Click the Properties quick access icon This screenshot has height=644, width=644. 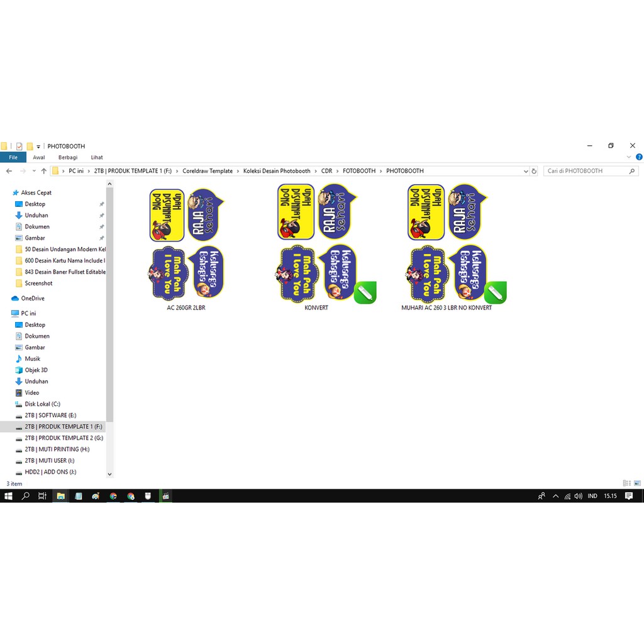(19, 146)
